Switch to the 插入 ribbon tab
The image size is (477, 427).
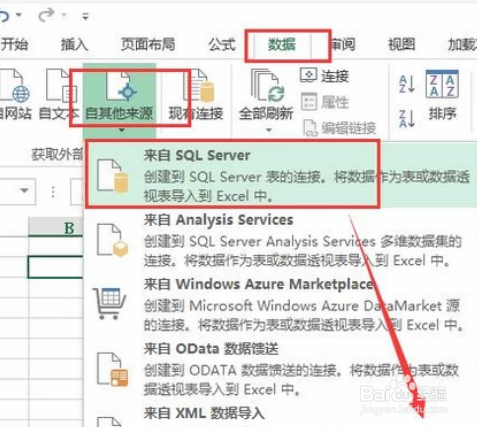click(74, 45)
